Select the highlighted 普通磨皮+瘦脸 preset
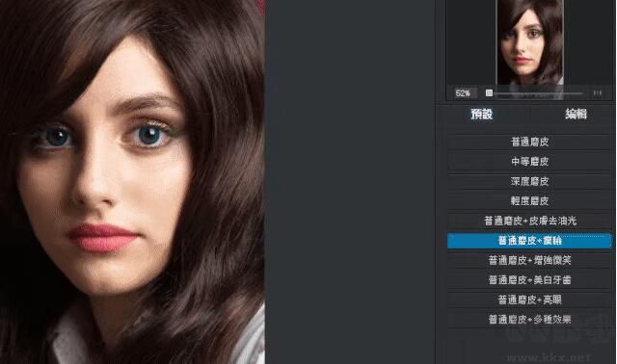Image resolution: width=617 pixels, height=364 pixels. pyautogui.click(x=529, y=241)
